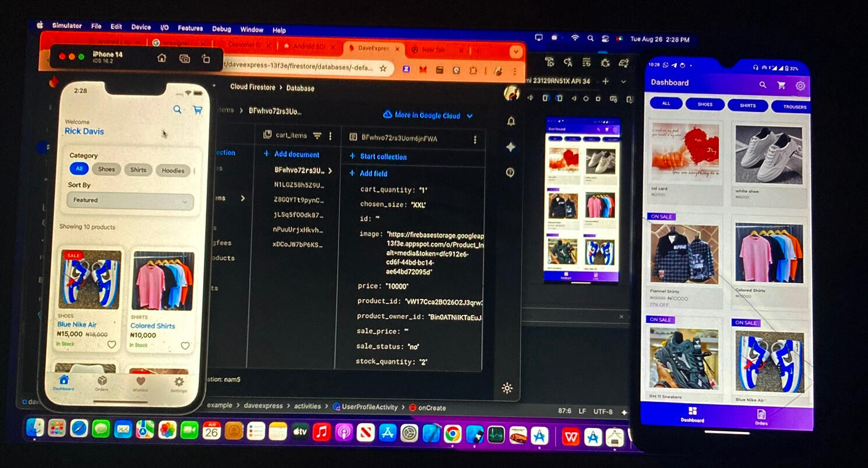This screenshot has height=468, width=868.
Task: Select TROUSERS filter chip on Android phone
Action: (x=791, y=107)
